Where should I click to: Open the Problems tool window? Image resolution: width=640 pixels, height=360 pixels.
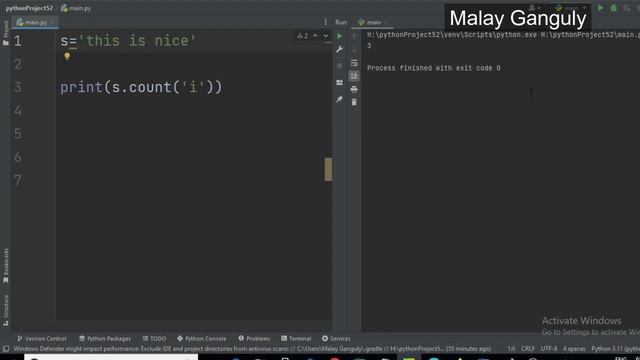[254, 338]
